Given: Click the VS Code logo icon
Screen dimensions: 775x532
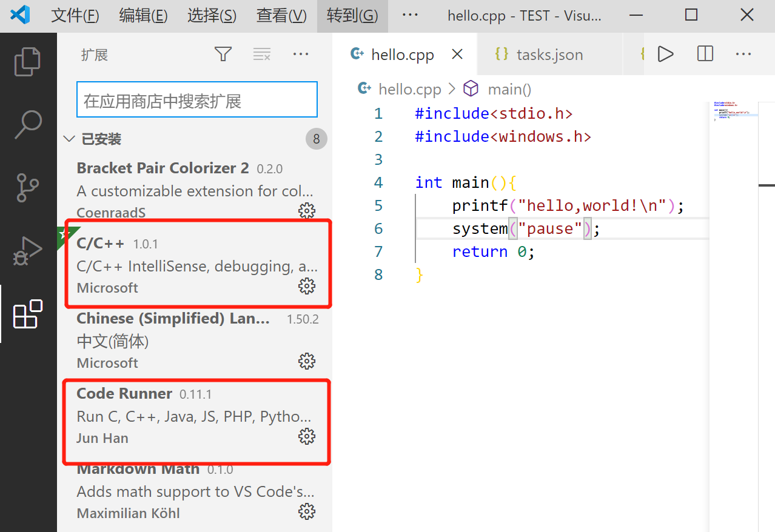Looking at the screenshot, I should [20, 15].
